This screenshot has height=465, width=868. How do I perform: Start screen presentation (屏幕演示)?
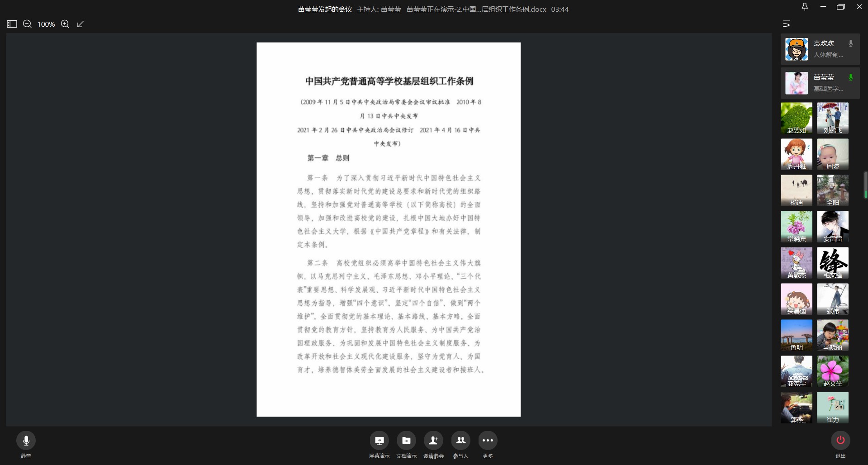379,441
